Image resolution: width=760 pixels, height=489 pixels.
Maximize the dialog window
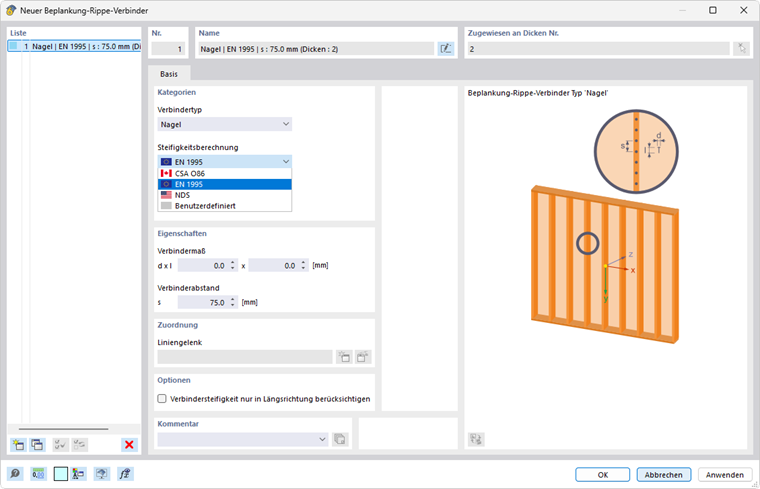point(712,10)
